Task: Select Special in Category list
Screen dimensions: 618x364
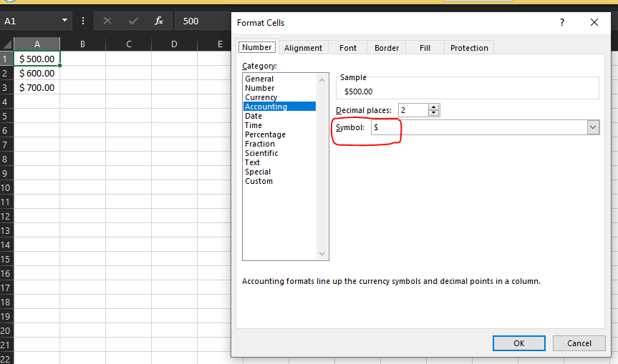Action: (279, 172)
